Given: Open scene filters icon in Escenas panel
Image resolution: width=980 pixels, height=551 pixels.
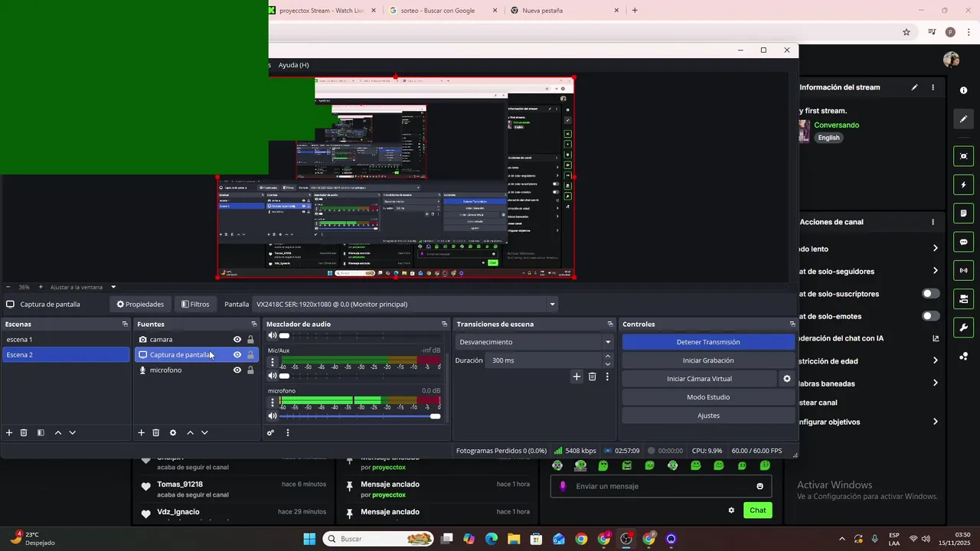Looking at the screenshot, I should point(41,432).
